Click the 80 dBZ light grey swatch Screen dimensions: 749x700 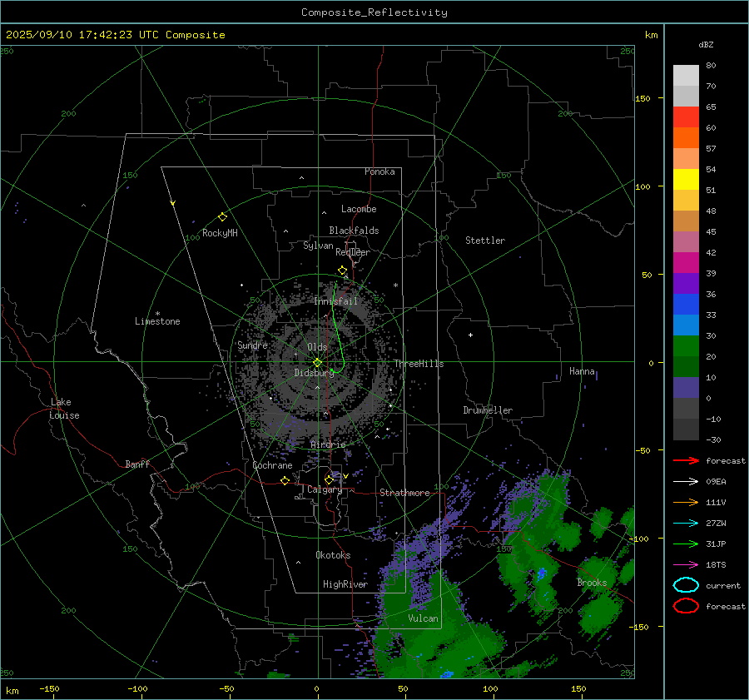[x=686, y=75]
